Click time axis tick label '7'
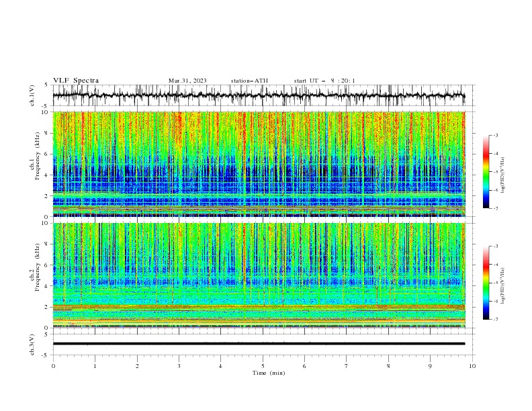The image size is (532, 411). tap(347, 366)
